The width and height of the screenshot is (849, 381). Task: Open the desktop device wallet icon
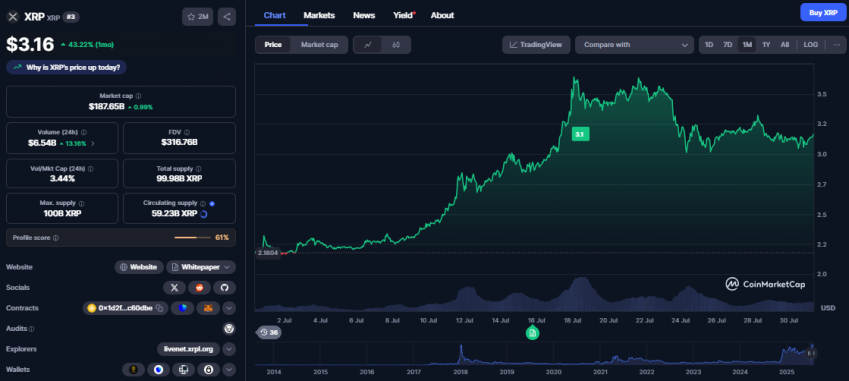184,370
